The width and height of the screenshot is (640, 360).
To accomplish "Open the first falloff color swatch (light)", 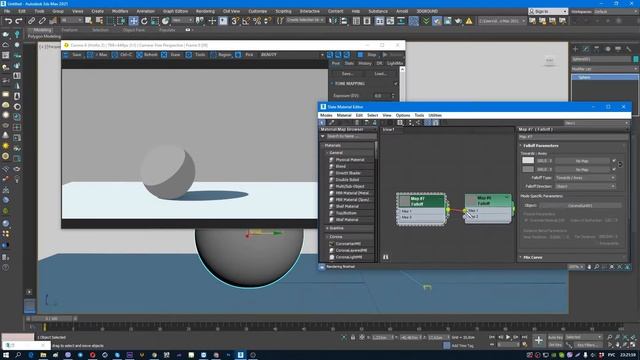I will click(x=528, y=160).
